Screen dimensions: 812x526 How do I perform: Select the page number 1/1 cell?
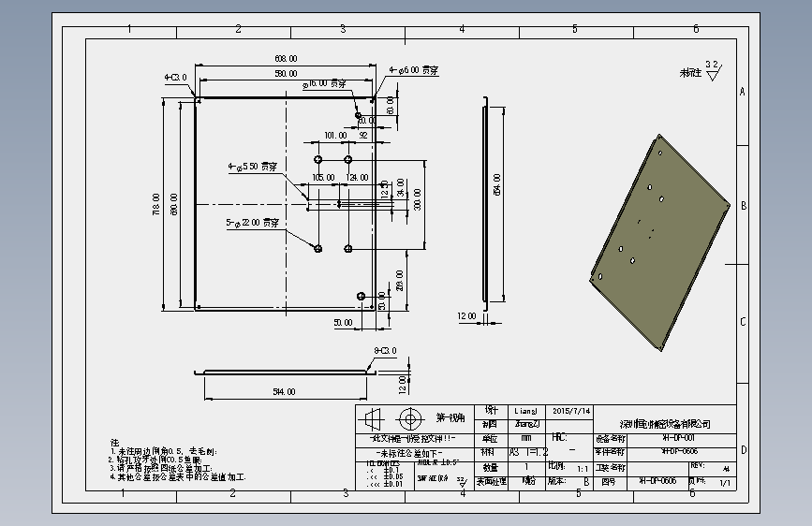[725, 483]
